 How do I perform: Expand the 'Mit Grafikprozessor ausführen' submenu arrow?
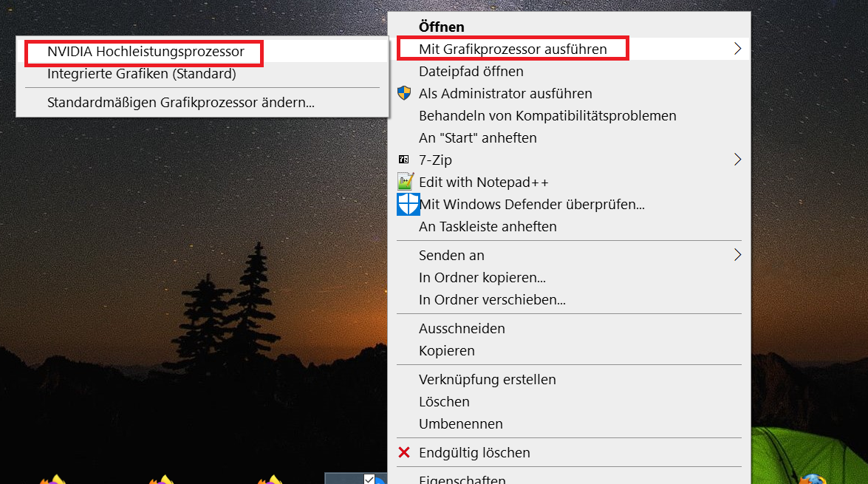(737, 49)
